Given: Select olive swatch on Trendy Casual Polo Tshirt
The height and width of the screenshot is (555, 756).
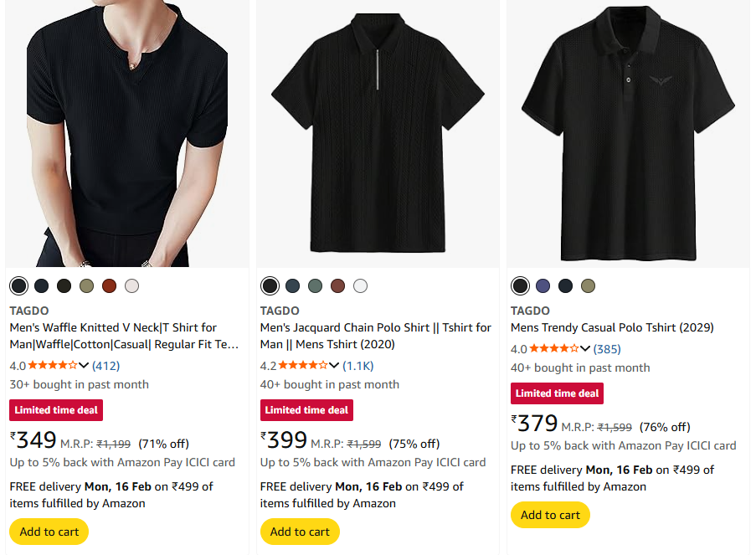Looking at the screenshot, I should 588,286.
